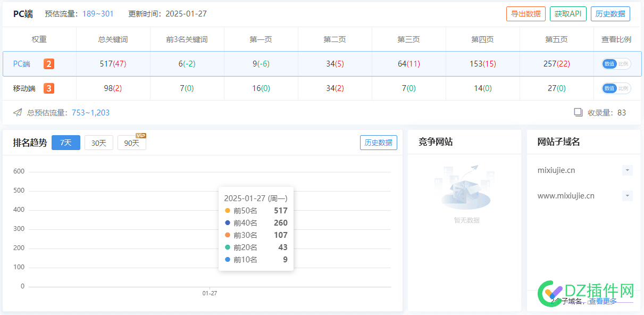Click the 第一页 column header
The width and height of the screenshot is (644, 315).
[x=261, y=39]
